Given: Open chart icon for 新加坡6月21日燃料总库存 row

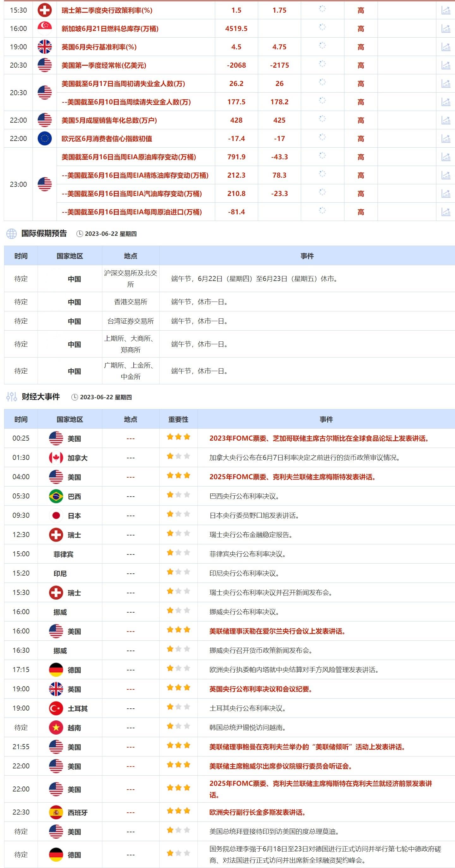Looking at the screenshot, I should tap(446, 29).
